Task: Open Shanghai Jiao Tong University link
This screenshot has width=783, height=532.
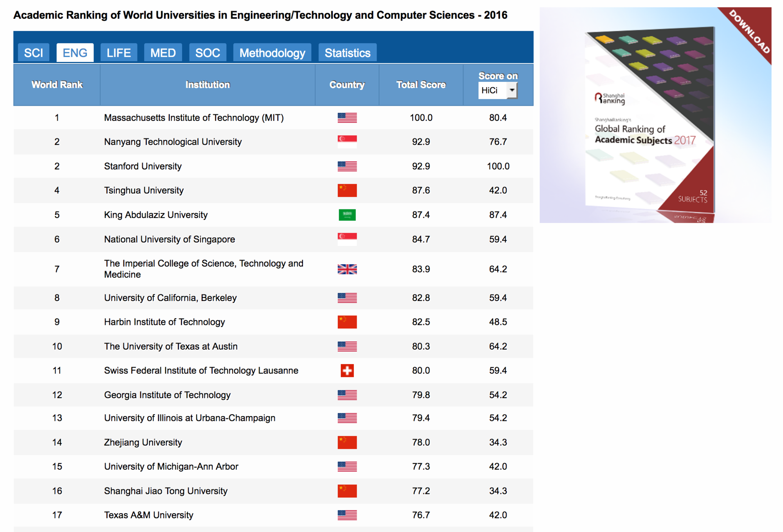Action: tap(166, 491)
